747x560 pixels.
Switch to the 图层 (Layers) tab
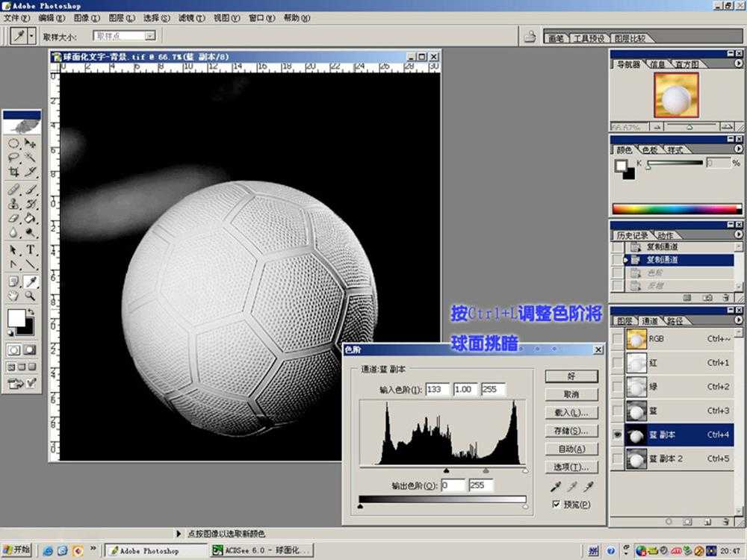(624, 321)
